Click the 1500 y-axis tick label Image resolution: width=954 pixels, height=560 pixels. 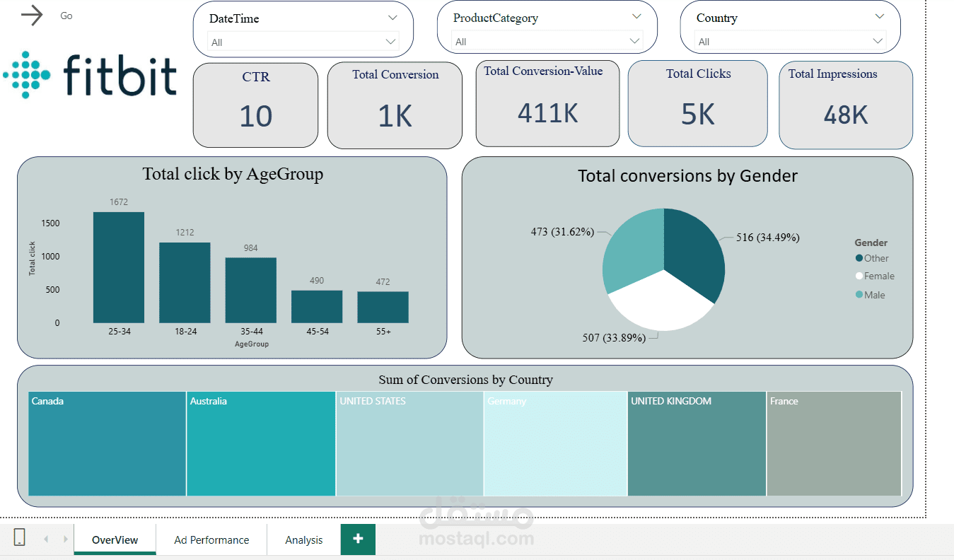50,223
